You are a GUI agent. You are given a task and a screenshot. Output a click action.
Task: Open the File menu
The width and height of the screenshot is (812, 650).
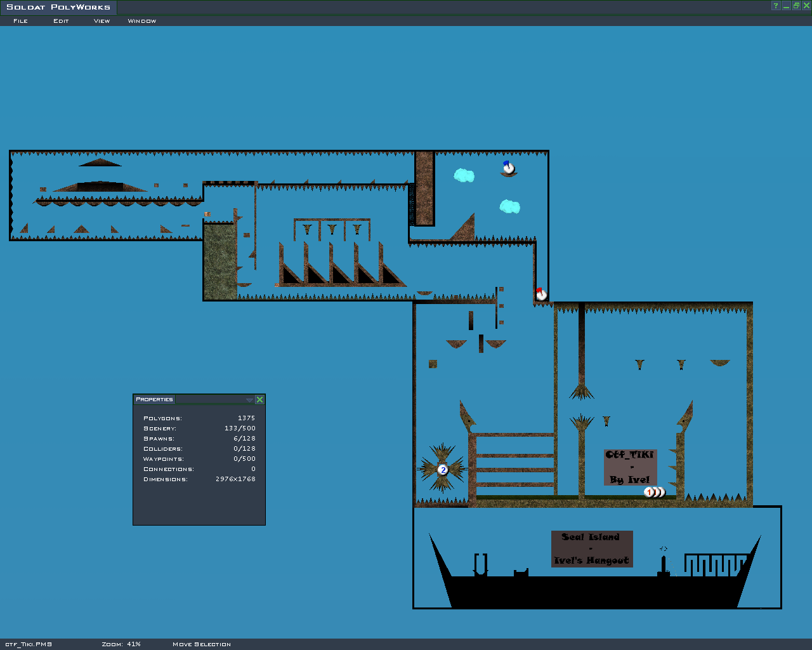click(20, 21)
